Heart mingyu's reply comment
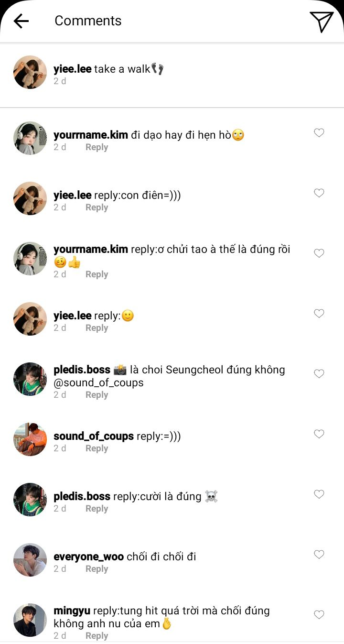This screenshot has height=644, width=344. (x=319, y=615)
